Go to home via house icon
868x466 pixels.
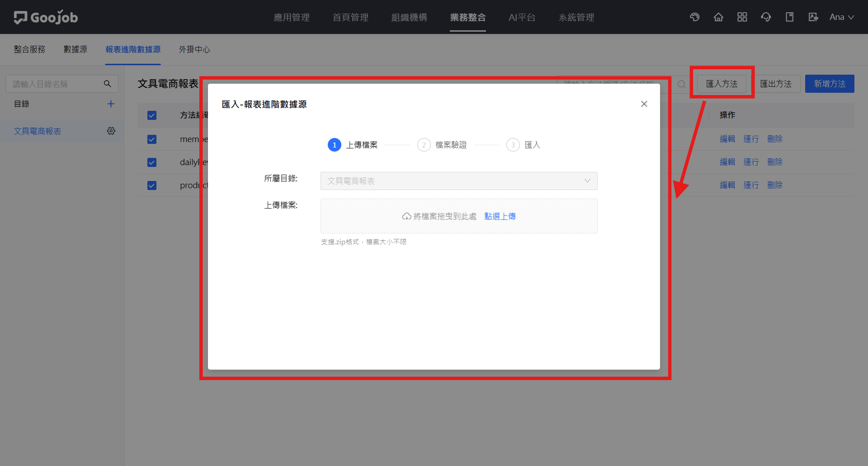[x=718, y=17]
